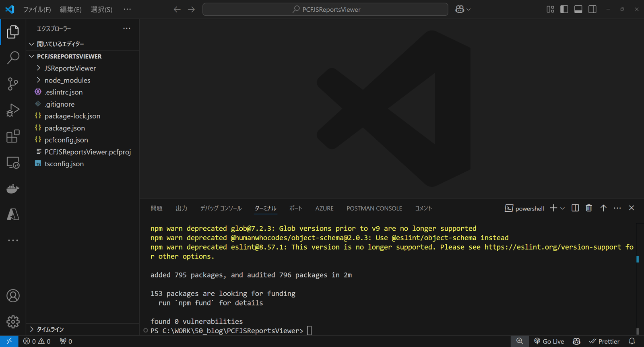Image resolution: width=644 pixels, height=347 pixels.
Task: Switch to the 問題 tab
Action: click(x=157, y=208)
